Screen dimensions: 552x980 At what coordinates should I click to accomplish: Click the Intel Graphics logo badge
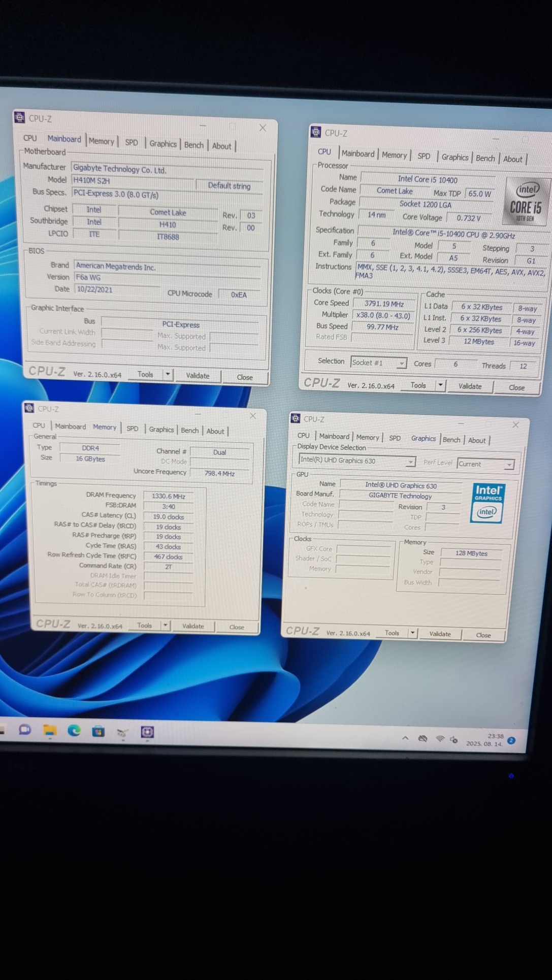[x=488, y=503]
